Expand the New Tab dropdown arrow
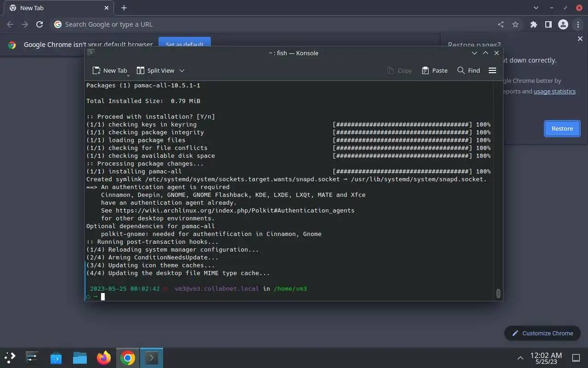This screenshot has height=368, width=588. pos(128,75)
